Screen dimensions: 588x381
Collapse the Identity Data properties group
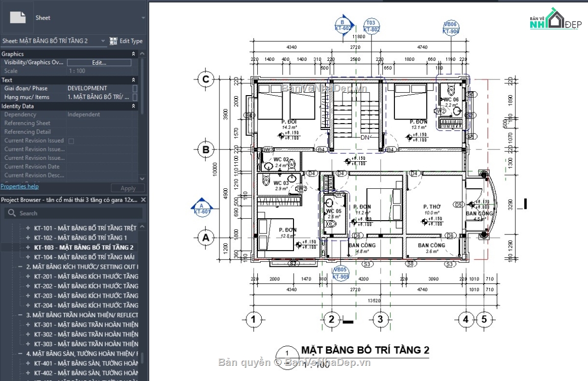point(133,106)
